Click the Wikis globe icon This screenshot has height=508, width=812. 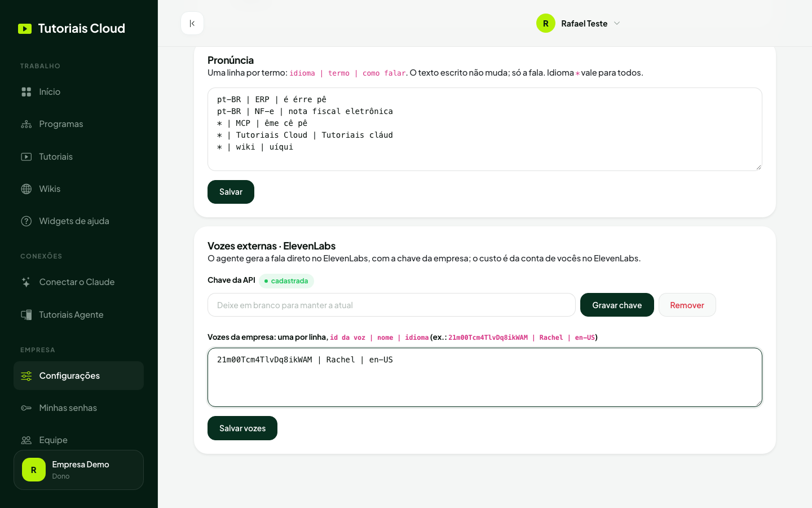coord(27,189)
